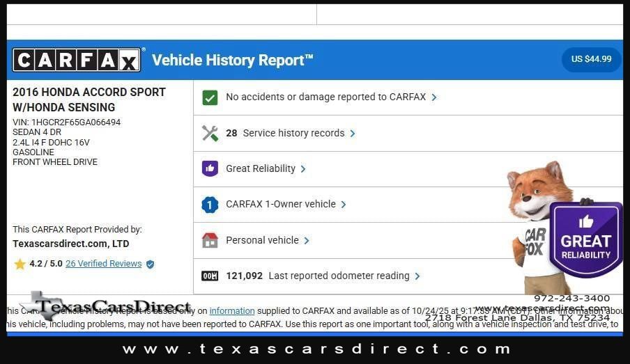Click the blue verified shield badge
The width and height of the screenshot is (630, 364).
[150, 264]
